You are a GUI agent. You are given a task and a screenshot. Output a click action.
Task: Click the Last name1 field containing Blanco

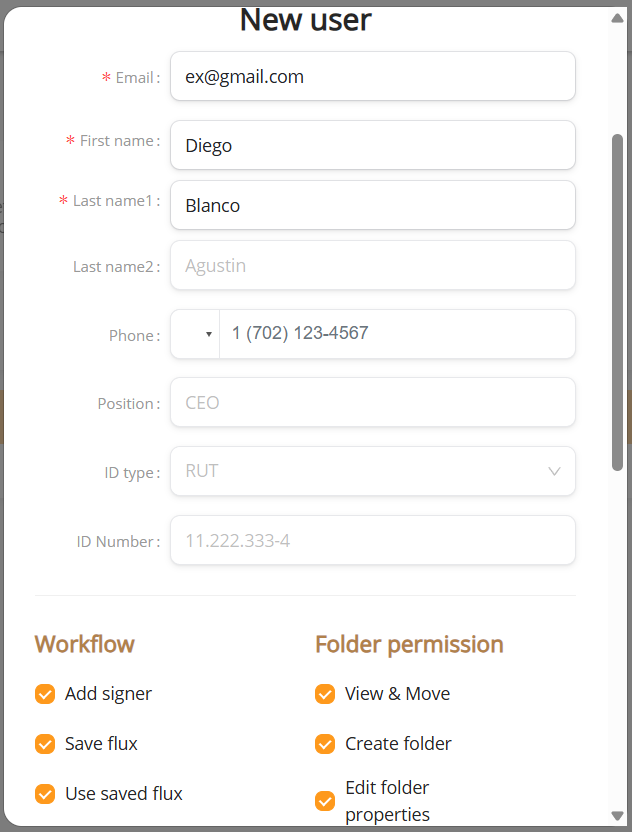click(x=373, y=205)
